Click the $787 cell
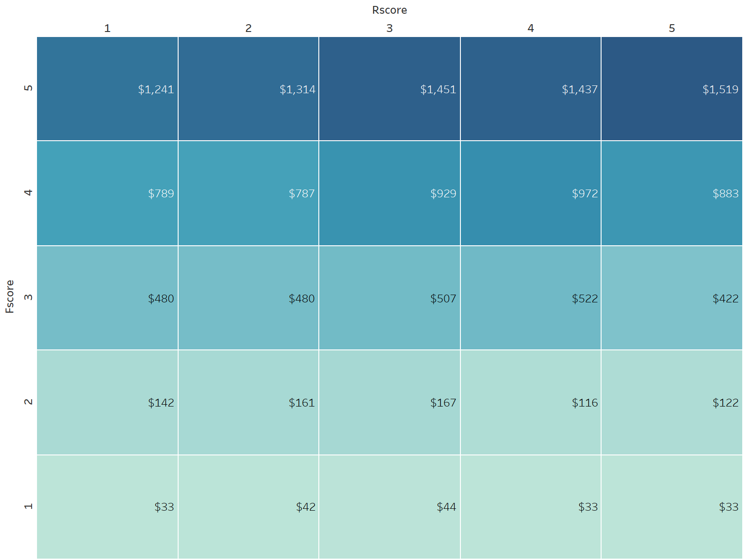The height and width of the screenshot is (560, 750). pyautogui.click(x=248, y=193)
